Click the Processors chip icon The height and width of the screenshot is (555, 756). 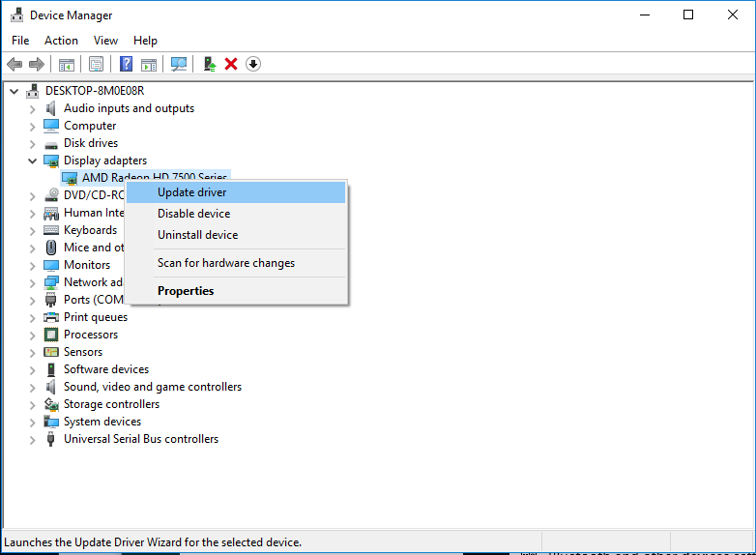click(x=51, y=335)
